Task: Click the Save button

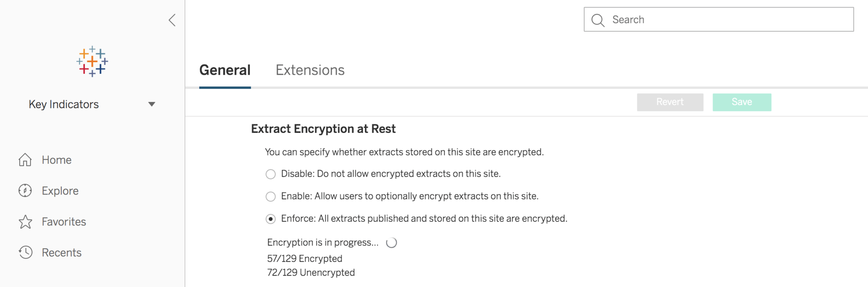Action: point(742,102)
